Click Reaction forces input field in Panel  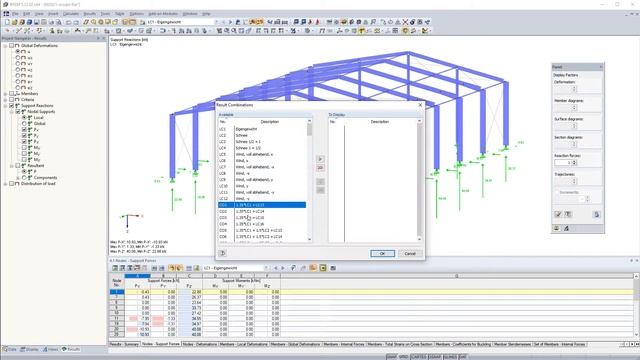point(563,162)
